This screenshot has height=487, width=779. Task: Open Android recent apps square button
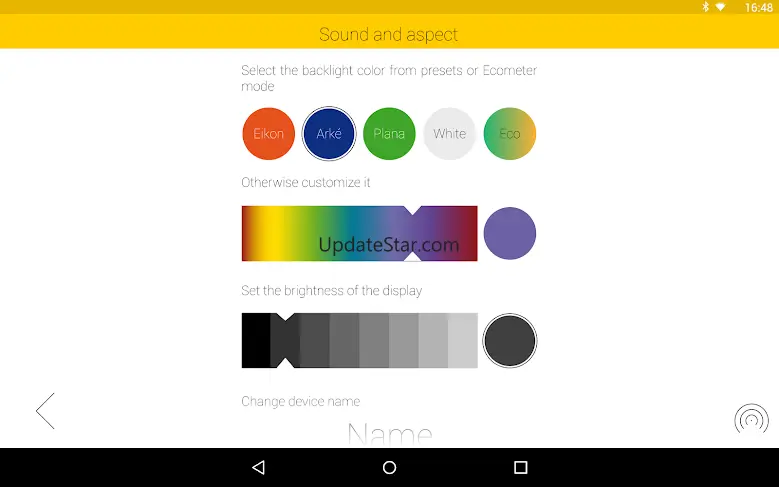(x=520, y=467)
